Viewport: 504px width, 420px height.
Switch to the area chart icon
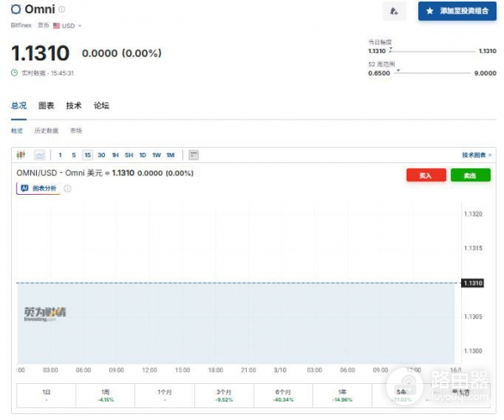39,155
